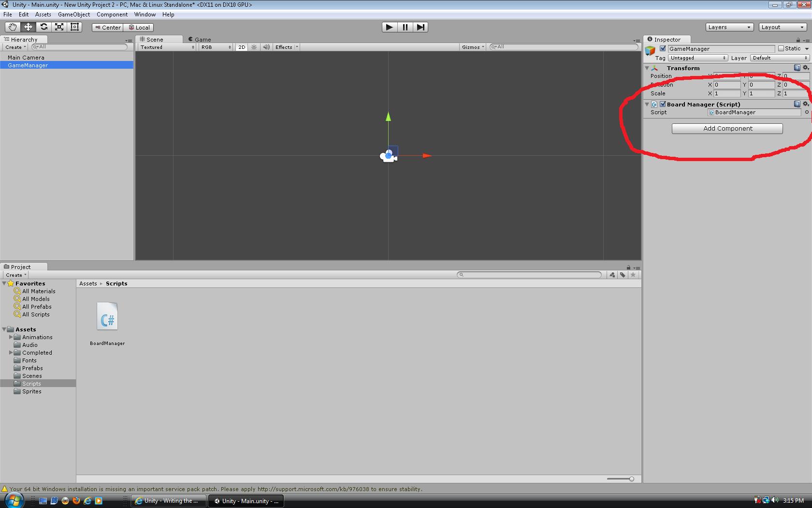Image resolution: width=812 pixels, height=508 pixels.
Task: Select the Scale tool
Action: [x=59, y=27]
